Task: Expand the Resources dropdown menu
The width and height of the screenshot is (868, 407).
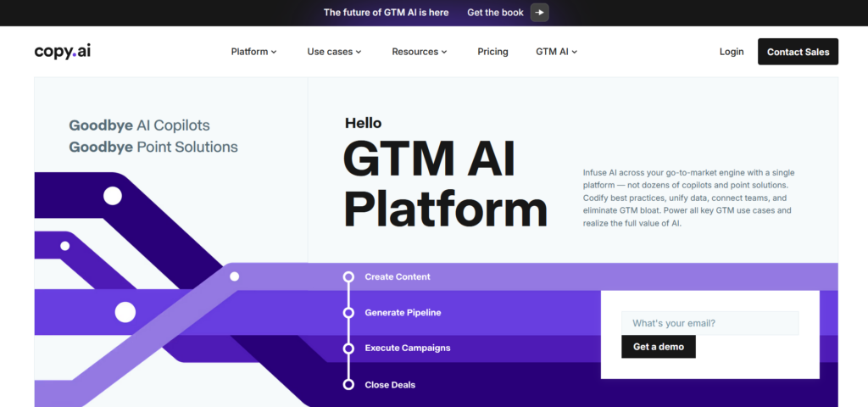Action: pos(420,52)
